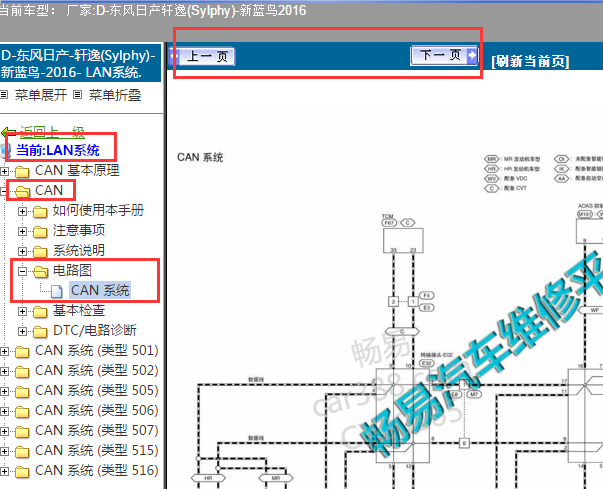Open 系统说明 tree item
Screen dimensions: 603x489
tap(79, 250)
